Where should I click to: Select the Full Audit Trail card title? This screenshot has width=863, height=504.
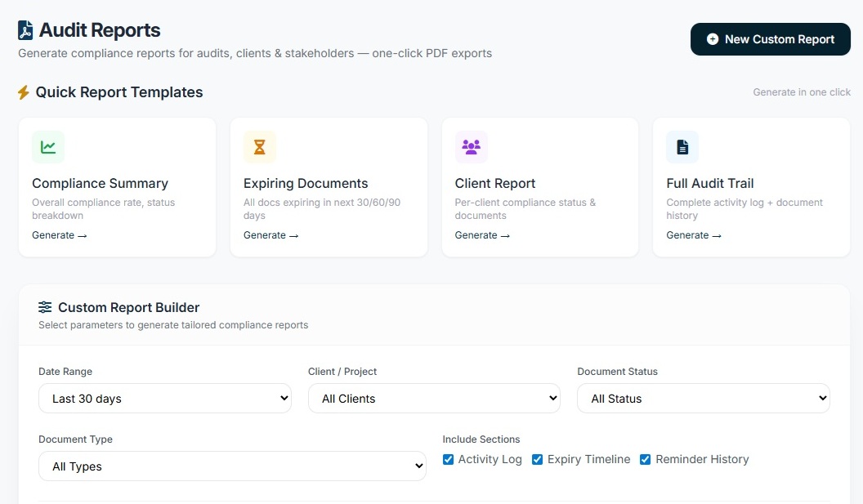[710, 183]
